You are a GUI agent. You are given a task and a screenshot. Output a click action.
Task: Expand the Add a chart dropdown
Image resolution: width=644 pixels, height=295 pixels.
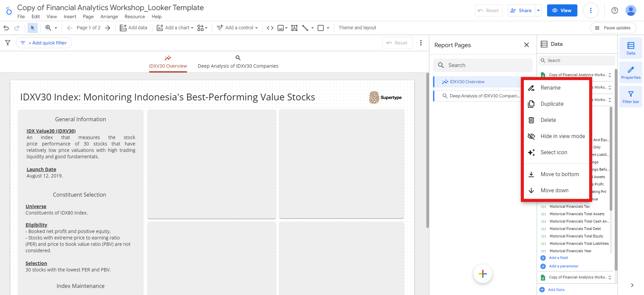pos(175,28)
